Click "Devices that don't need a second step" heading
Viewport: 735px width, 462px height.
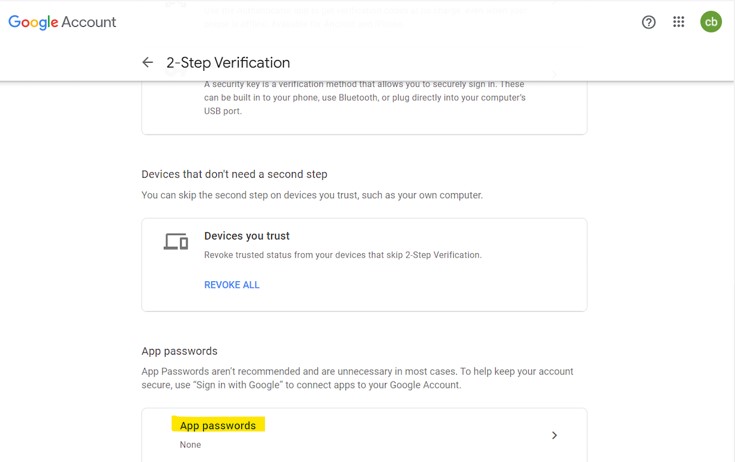coord(234,174)
